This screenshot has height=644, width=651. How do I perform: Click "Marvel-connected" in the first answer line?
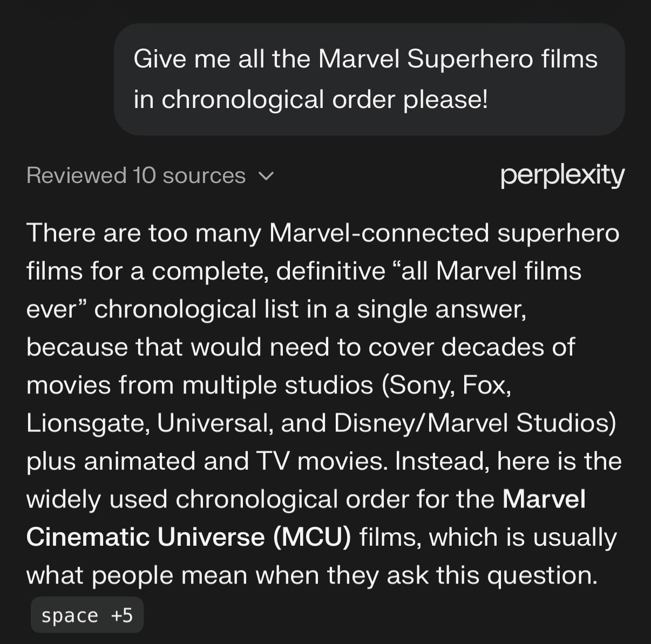tap(378, 233)
